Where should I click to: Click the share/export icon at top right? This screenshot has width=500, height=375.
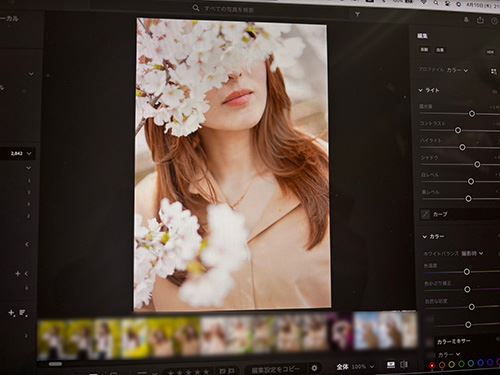click(480, 20)
